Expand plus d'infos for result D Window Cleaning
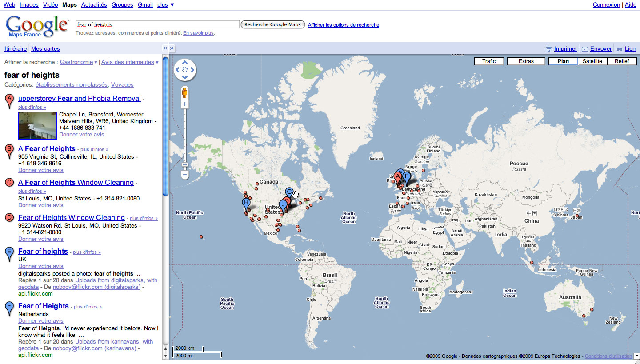This screenshot has height=364, width=640. click(x=144, y=219)
